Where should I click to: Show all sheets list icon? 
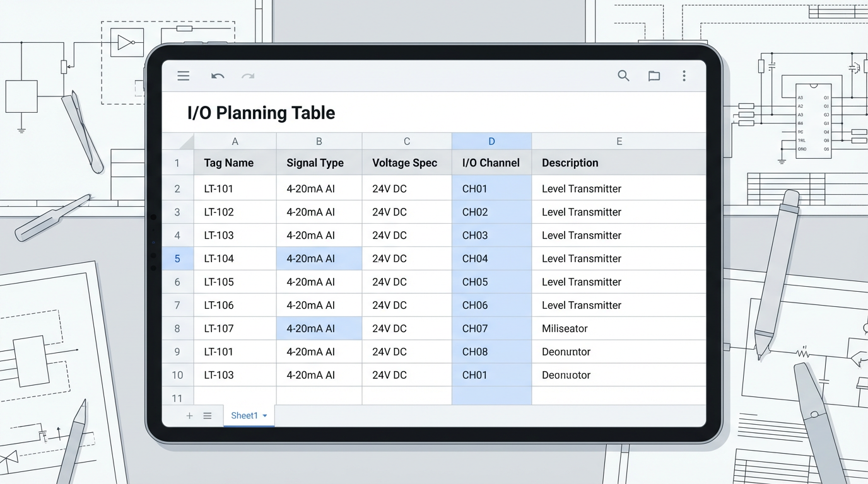pos(207,416)
